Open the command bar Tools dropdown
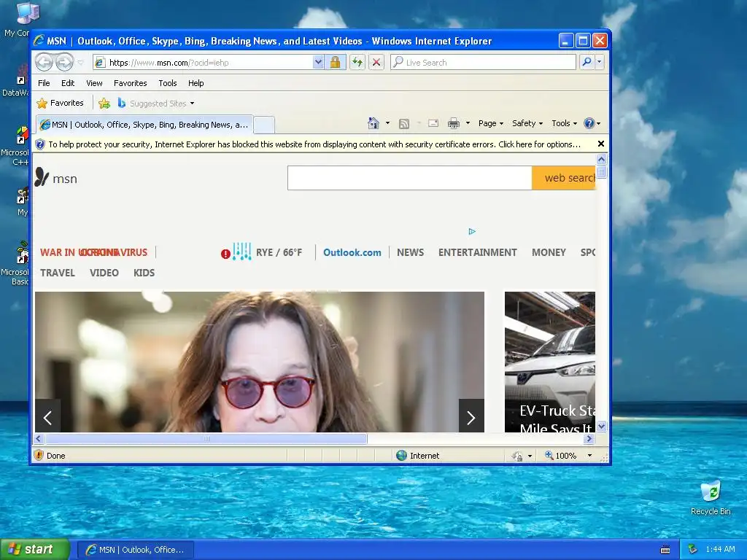The height and width of the screenshot is (560, 747). tap(564, 123)
